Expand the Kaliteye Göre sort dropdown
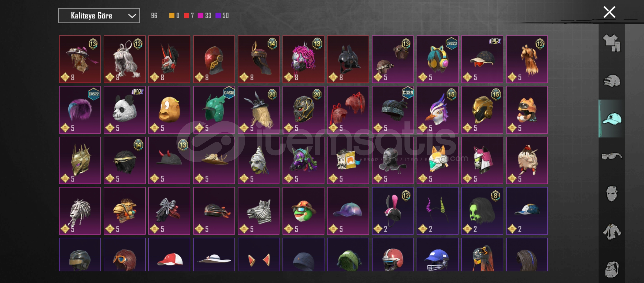This screenshot has width=644, height=283. pos(99,16)
